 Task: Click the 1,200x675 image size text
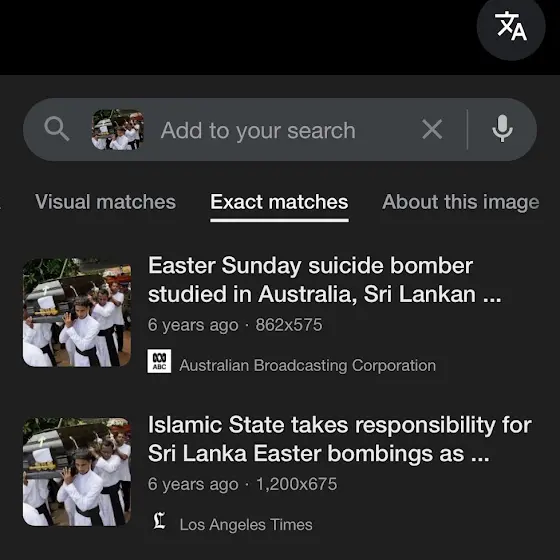296,484
